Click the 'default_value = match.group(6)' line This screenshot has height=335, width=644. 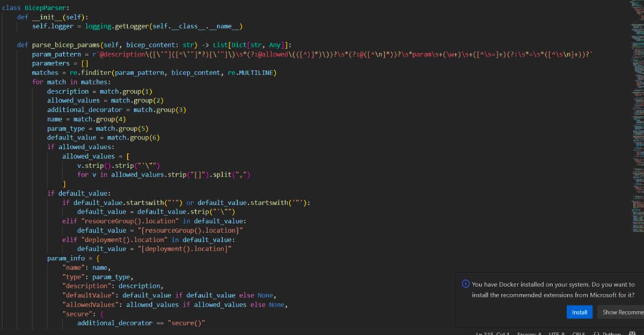(x=103, y=137)
